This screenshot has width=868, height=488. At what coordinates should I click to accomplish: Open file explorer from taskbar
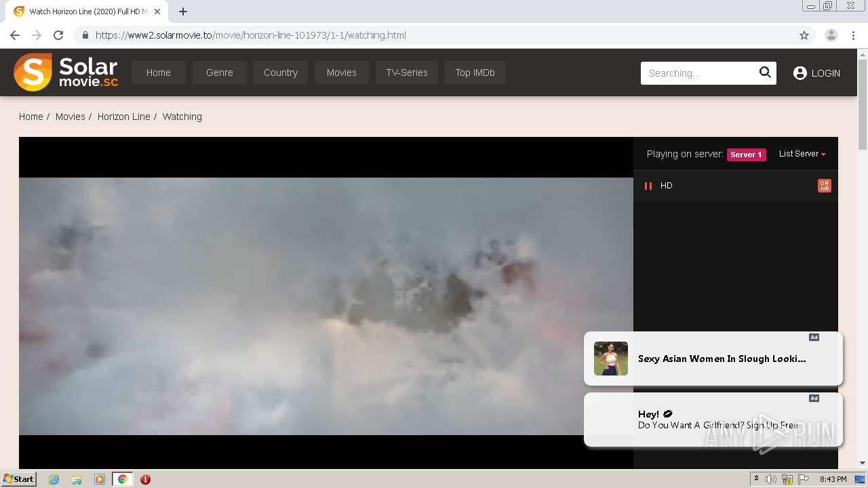pyautogui.click(x=77, y=479)
